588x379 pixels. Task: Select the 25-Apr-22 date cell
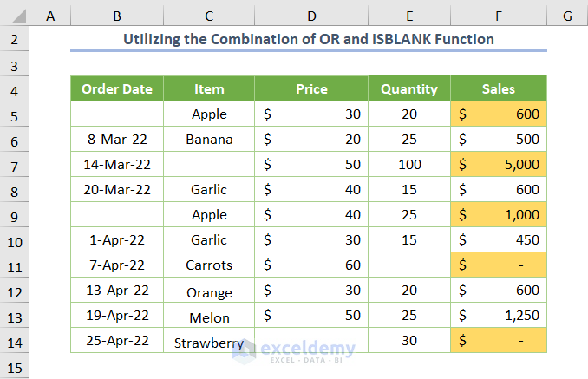(x=117, y=342)
